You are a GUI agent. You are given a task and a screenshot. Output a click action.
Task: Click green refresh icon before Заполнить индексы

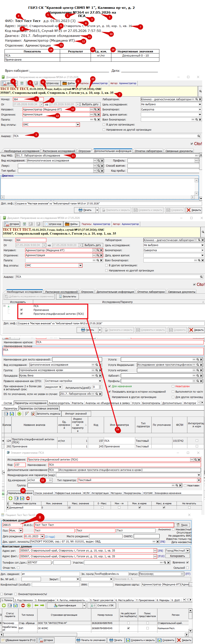[x=19, y=414]
